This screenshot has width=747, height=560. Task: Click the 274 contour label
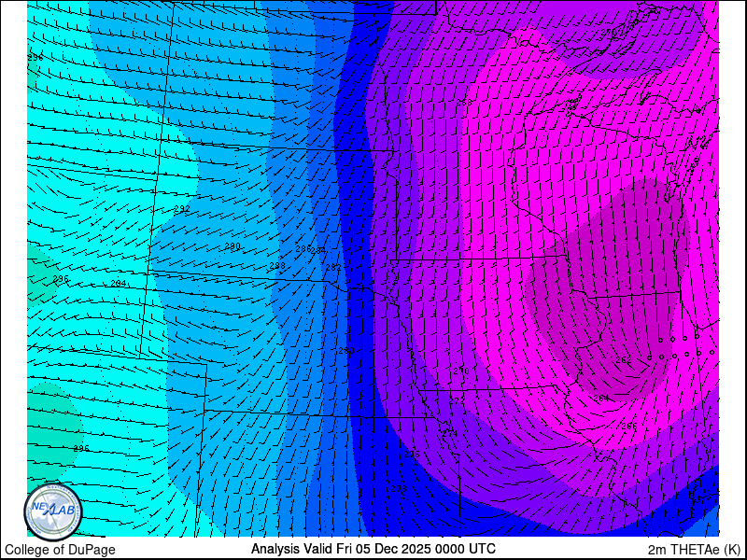(x=450, y=434)
